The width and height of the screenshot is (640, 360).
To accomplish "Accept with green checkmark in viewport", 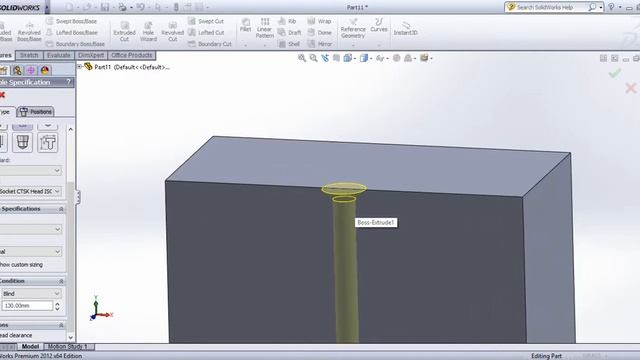I will 615,73.
